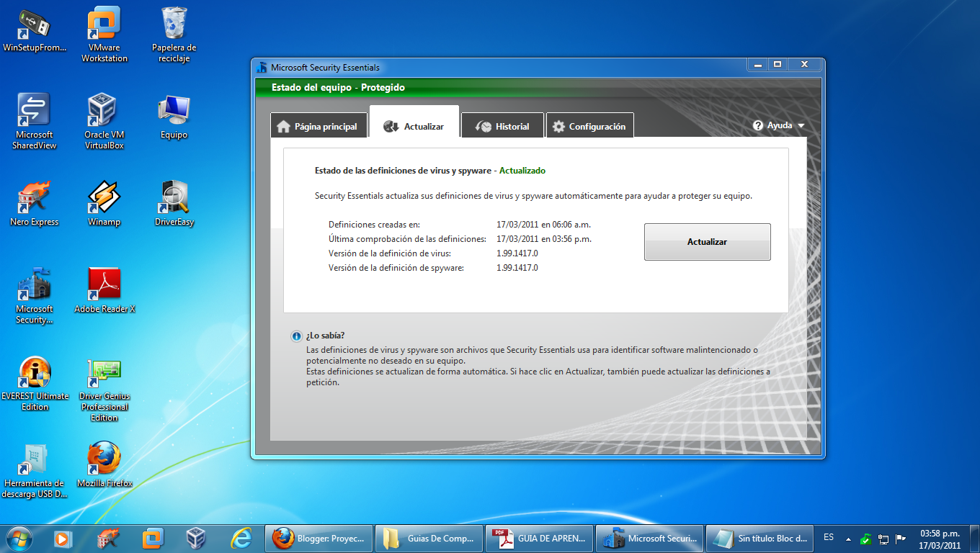Open the VirtualBox pinned taskbar icon
The width and height of the screenshot is (980, 553).
pos(195,538)
